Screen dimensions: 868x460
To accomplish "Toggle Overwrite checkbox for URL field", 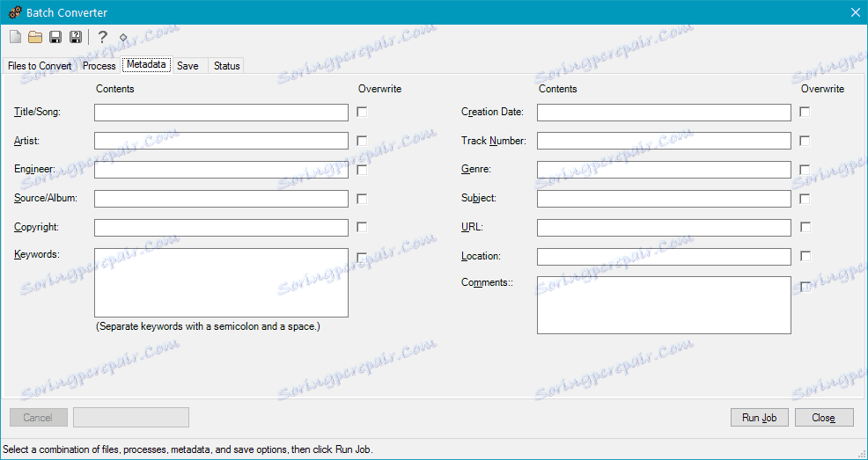I will (805, 227).
